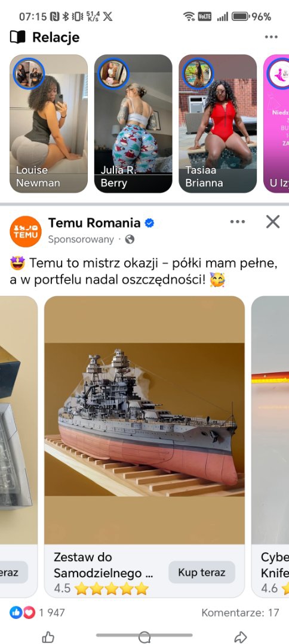Open the Temu orange logo avatar

click(x=26, y=231)
